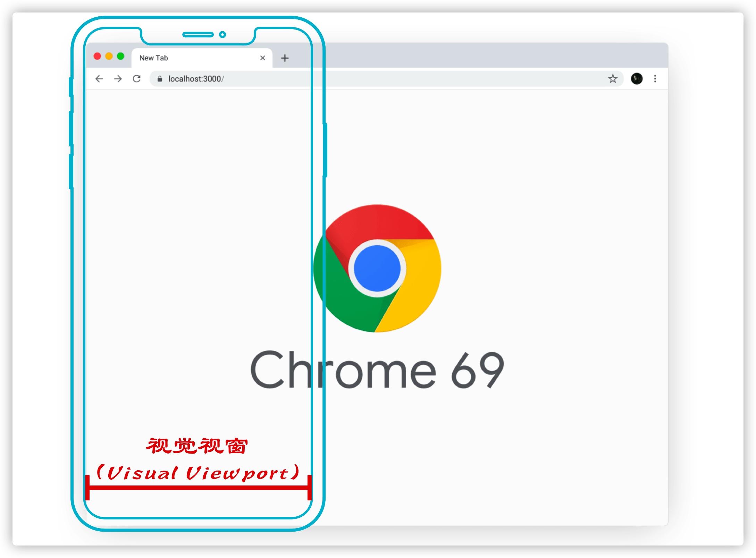The image size is (756, 558).
Task: Click the Chrome 69 heading text
Action: [377, 370]
